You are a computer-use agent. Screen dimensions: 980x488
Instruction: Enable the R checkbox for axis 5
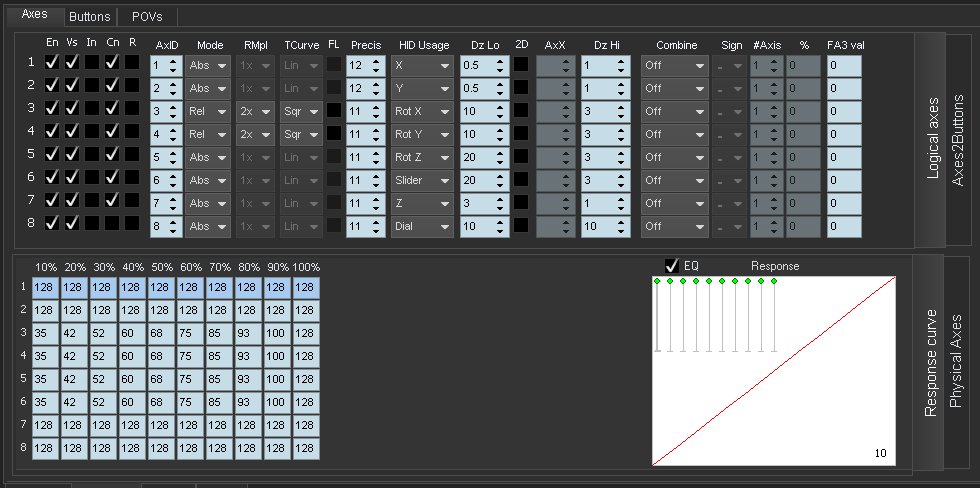pos(132,154)
